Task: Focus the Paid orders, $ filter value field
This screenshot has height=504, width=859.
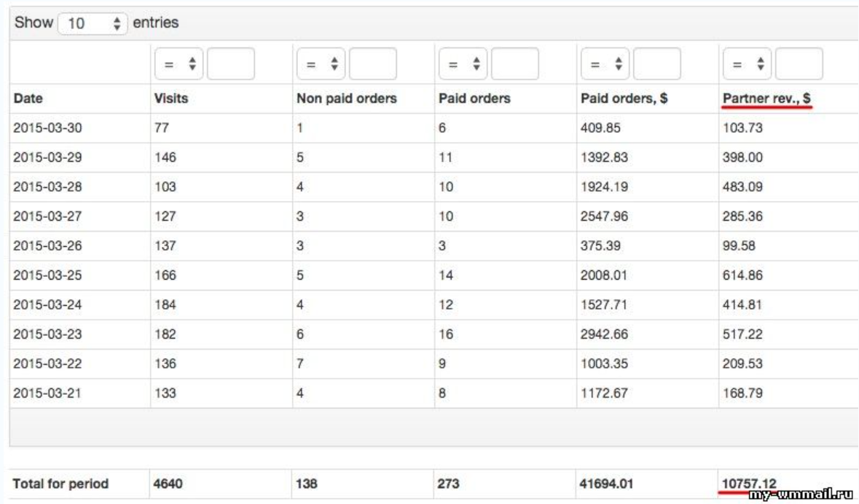Action: click(657, 64)
